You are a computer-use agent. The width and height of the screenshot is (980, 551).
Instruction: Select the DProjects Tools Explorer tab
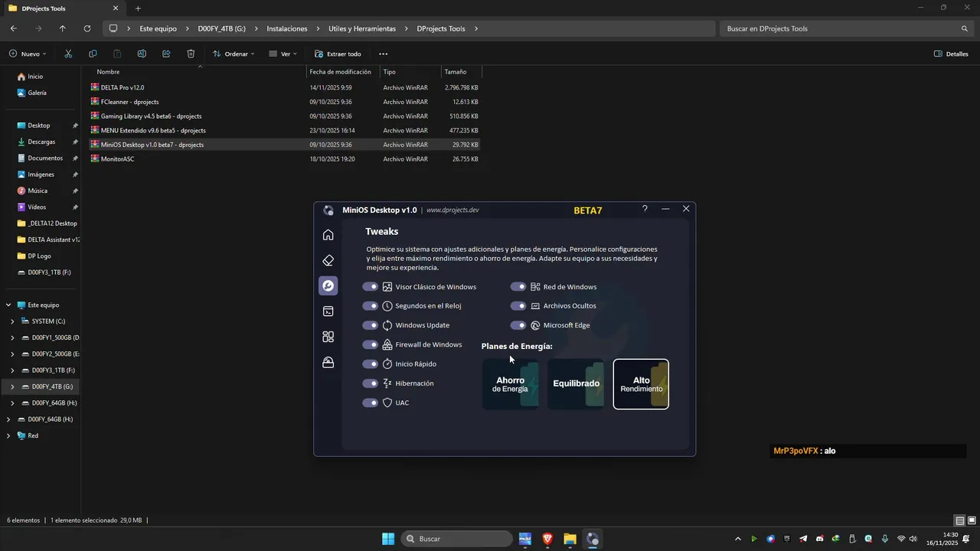coord(64,8)
